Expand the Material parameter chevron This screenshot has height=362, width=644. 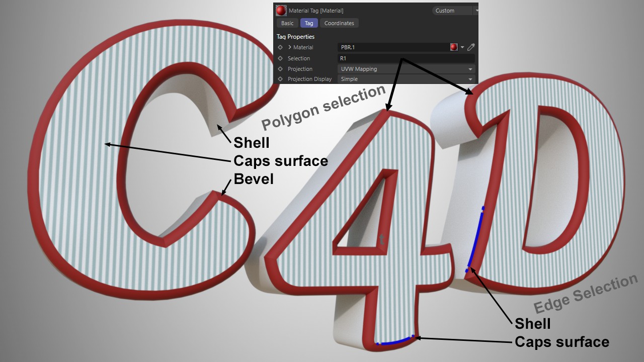point(290,47)
